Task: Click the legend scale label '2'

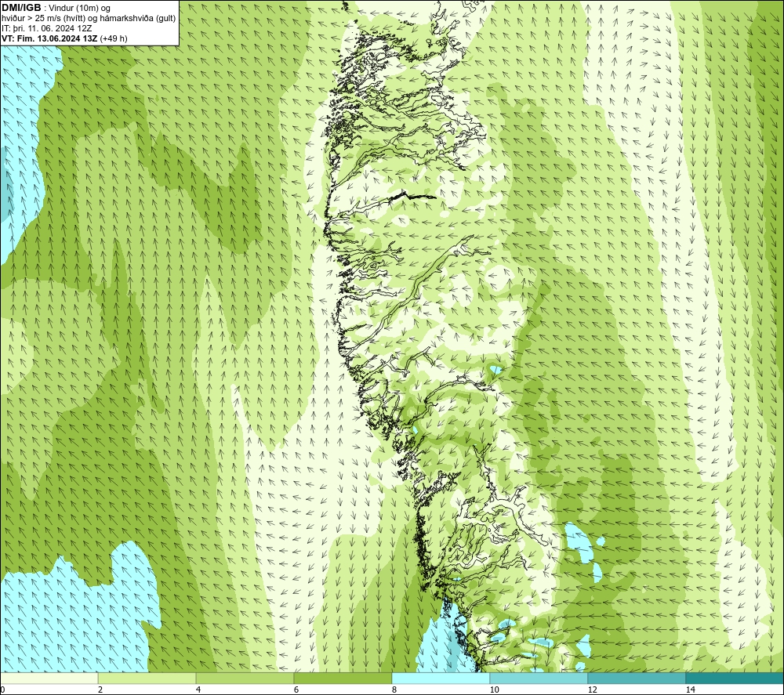Action: (100, 690)
